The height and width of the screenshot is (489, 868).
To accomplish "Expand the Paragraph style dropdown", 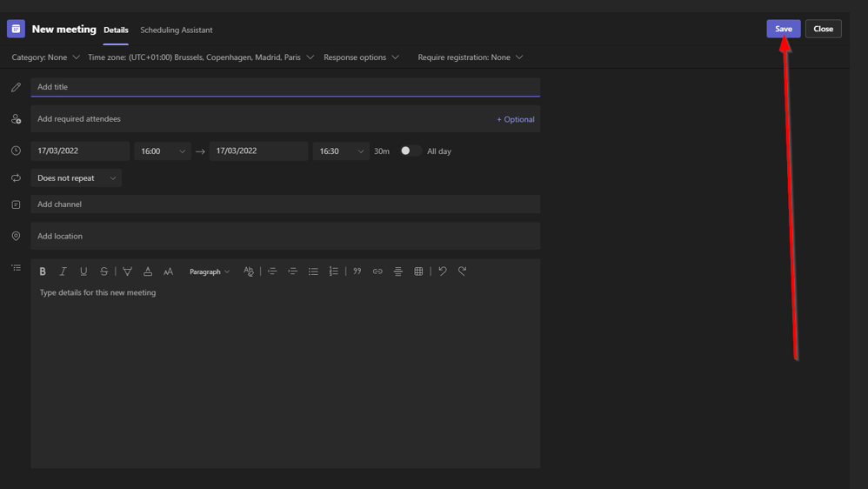I will click(210, 271).
